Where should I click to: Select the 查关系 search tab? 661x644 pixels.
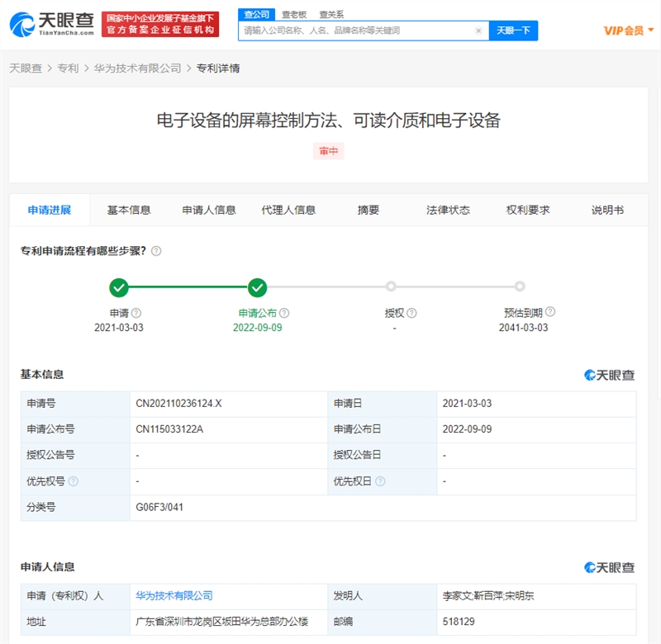tap(331, 14)
